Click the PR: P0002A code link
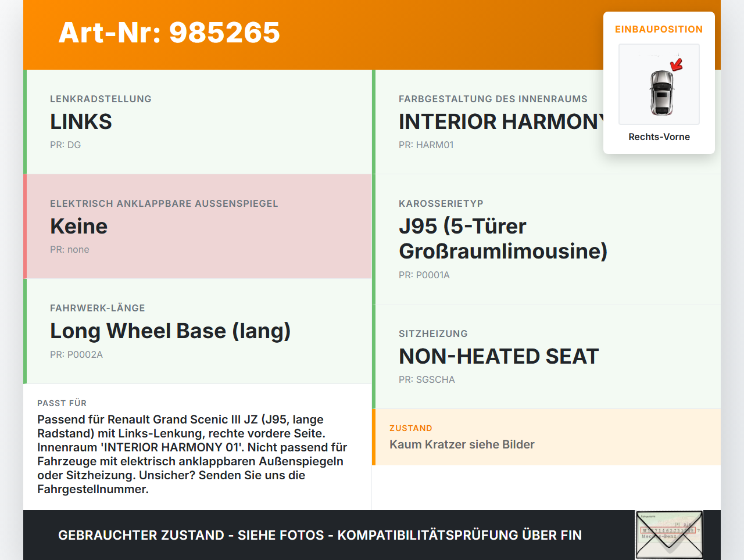744x560 pixels. tap(77, 354)
